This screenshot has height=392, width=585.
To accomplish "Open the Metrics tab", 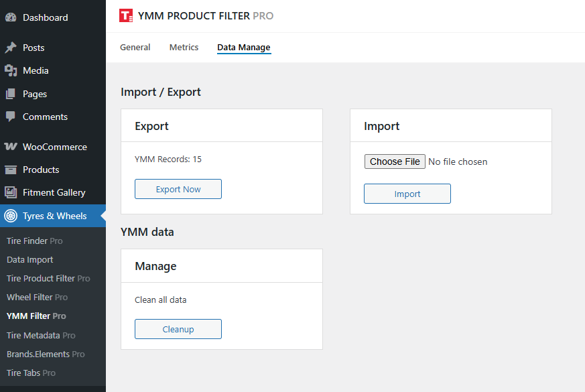I will point(184,48).
